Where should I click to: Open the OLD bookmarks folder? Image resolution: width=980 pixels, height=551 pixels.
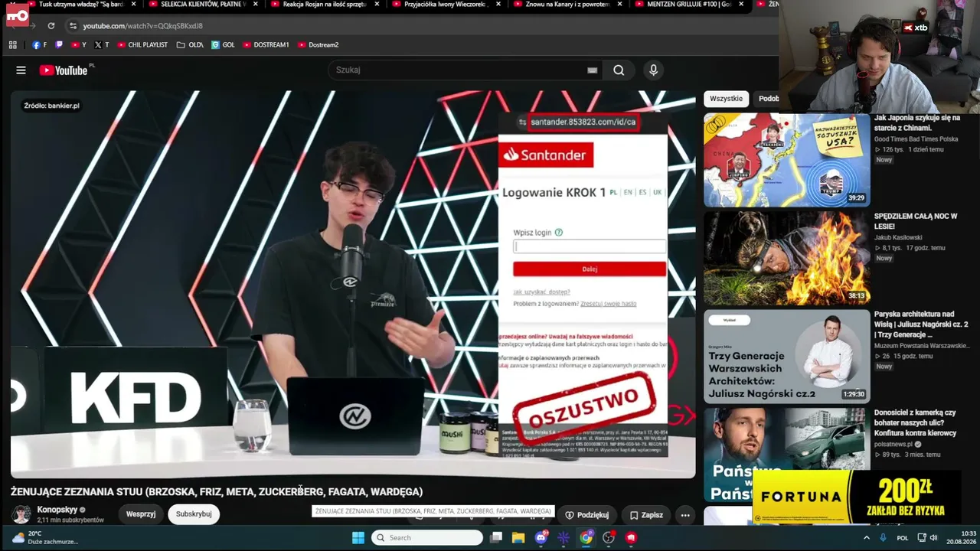190,45
